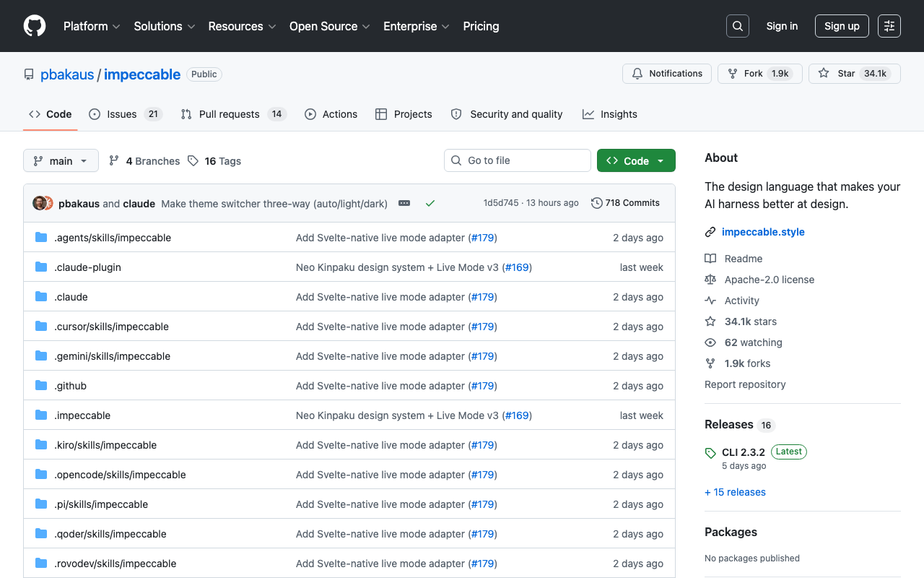Click the .claude-plugin folder icon
This screenshot has height=578, width=924.
click(x=41, y=267)
